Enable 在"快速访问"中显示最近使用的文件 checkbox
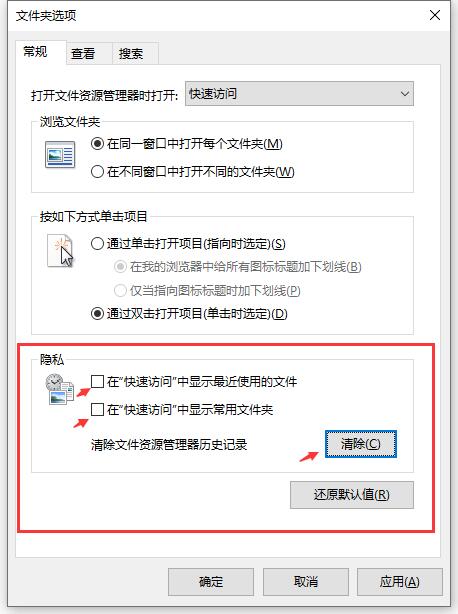Viewport: 458px width, 614px height. tap(97, 381)
